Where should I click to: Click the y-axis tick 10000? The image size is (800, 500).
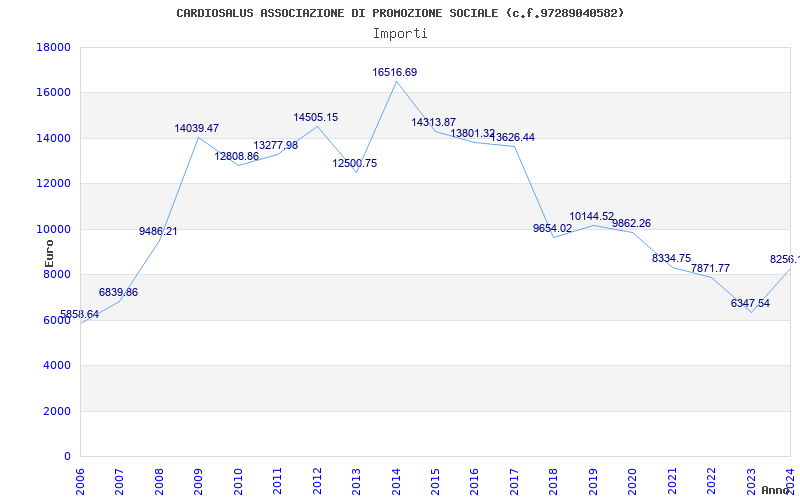pyautogui.click(x=54, y=229)
